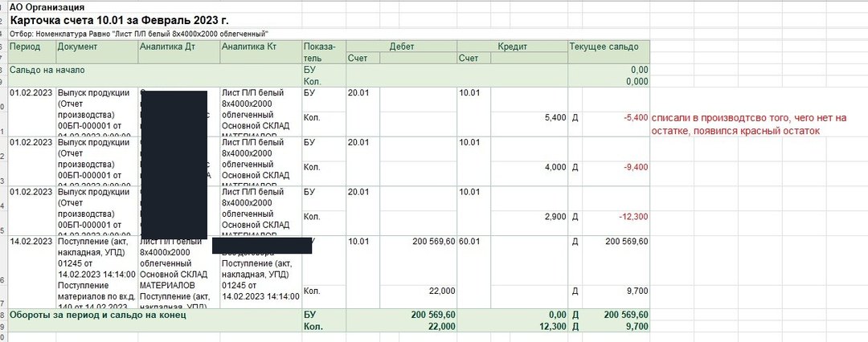Select the 'Кредит' column header
This screenshot has width=868, height=342.
(512, 47)
